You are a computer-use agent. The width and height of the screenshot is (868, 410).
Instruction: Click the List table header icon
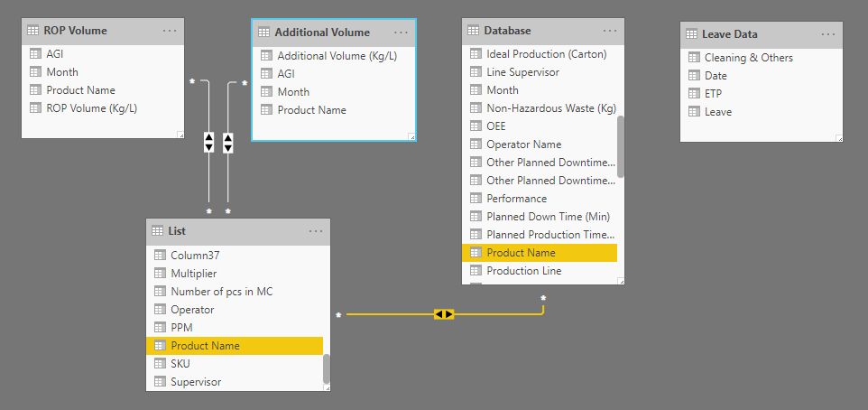point(158,231)
